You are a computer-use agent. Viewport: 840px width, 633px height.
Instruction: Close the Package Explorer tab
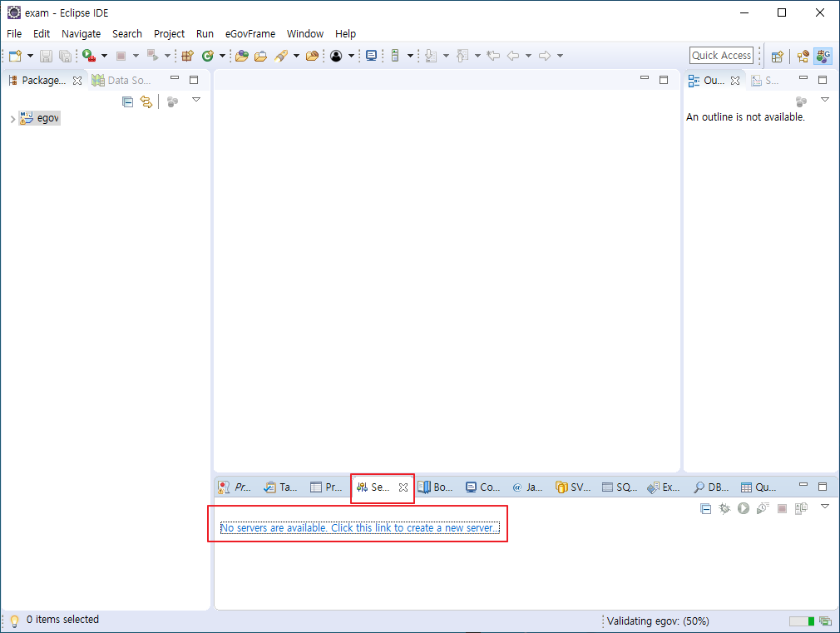[x=77, y=81]
